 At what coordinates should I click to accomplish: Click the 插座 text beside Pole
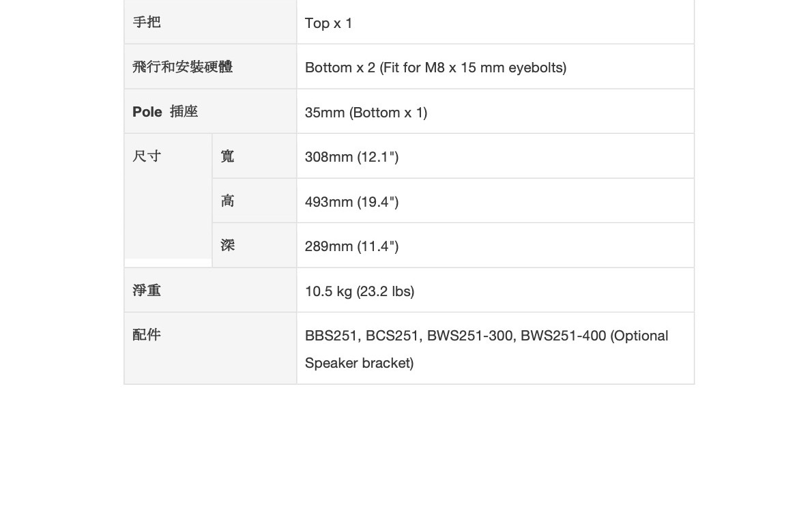click(x=184, y=112)
